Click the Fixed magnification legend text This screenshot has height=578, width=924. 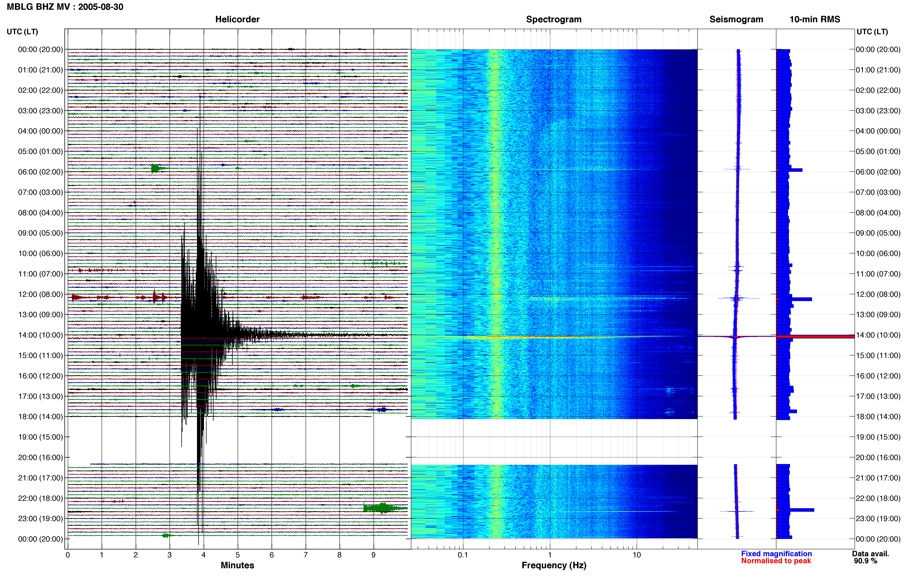click(776, 554)
